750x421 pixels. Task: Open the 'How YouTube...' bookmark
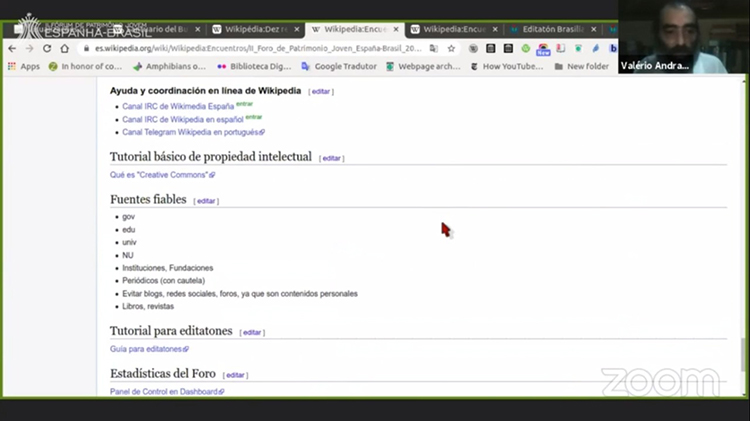(507, 66)
